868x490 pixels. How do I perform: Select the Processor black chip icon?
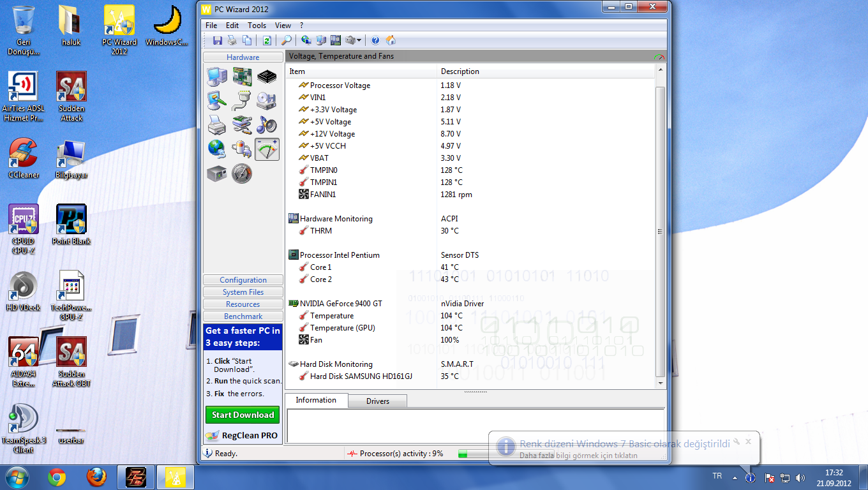(x=267, y=77)
